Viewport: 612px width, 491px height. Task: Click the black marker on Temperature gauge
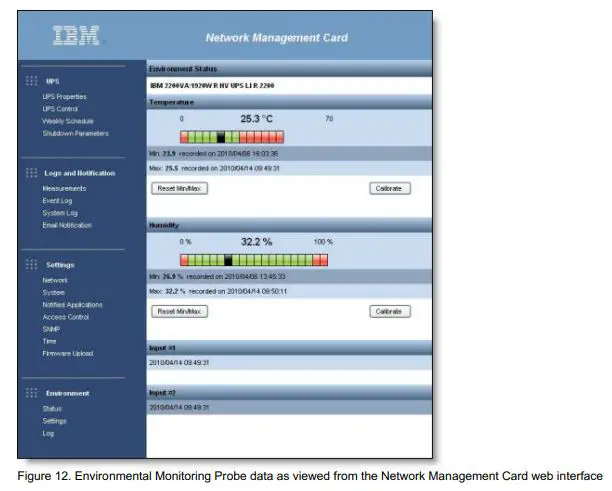(x=221, y=137)
